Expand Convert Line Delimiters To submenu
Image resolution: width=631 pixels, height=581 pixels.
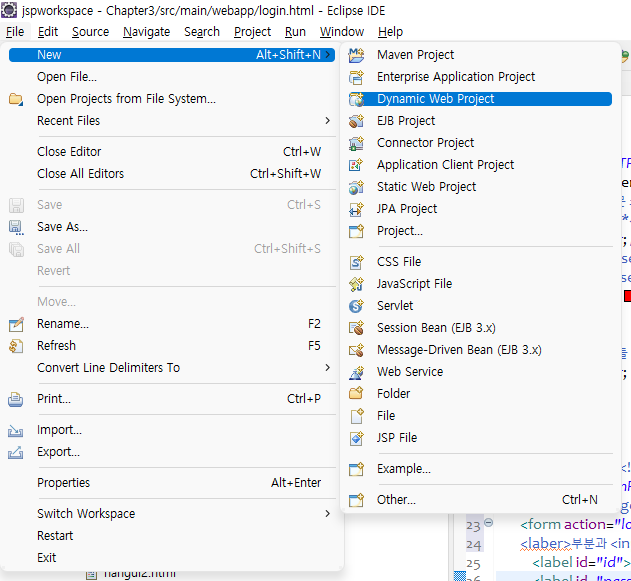tap(328, 368)
